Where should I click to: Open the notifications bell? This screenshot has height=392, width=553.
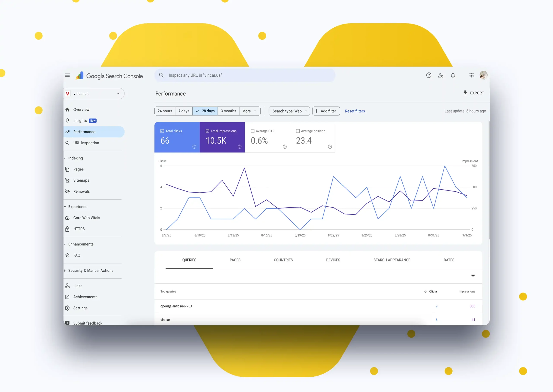coord(453,75)
